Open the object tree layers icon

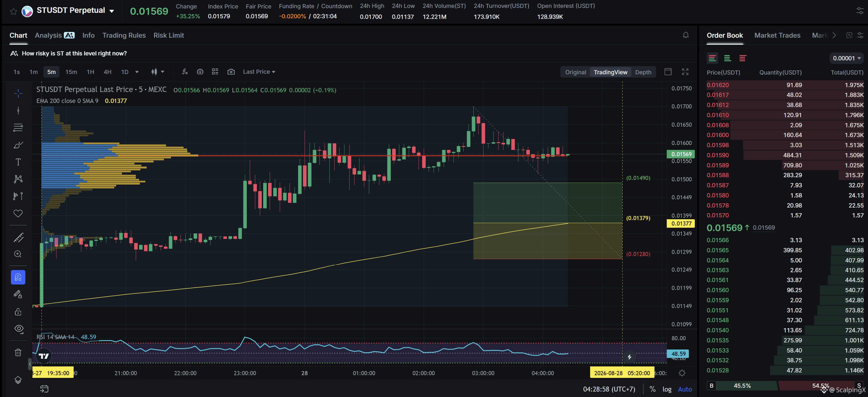tap(18, 380)
